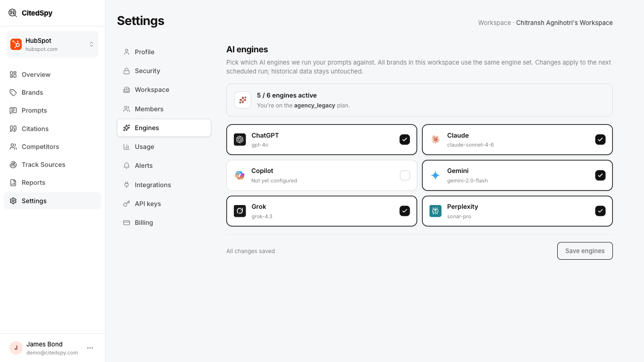644x362 pixels.
Task: Click the Competitors people icon
Action: pos(13,147)
